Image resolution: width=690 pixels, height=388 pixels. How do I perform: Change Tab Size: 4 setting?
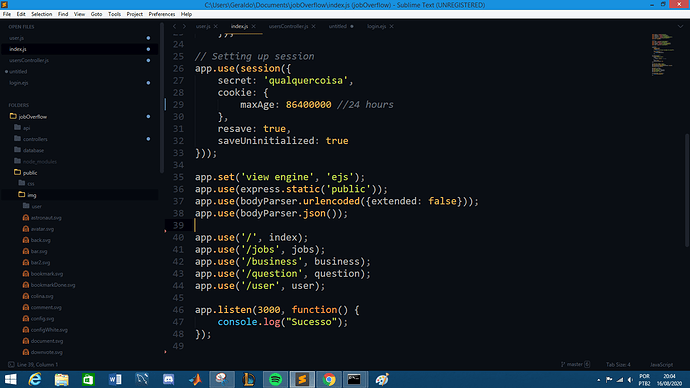tap(618, 364)
